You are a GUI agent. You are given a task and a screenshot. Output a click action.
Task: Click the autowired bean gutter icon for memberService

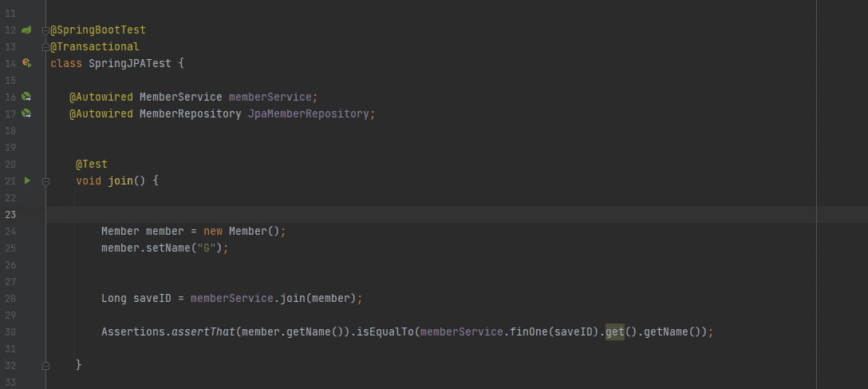[x=26, y=97]
